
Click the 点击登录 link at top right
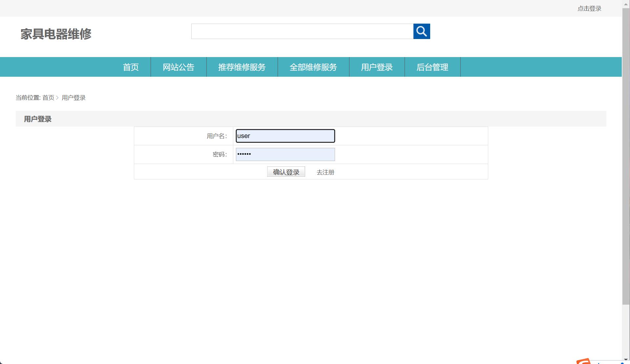point(589,8)
